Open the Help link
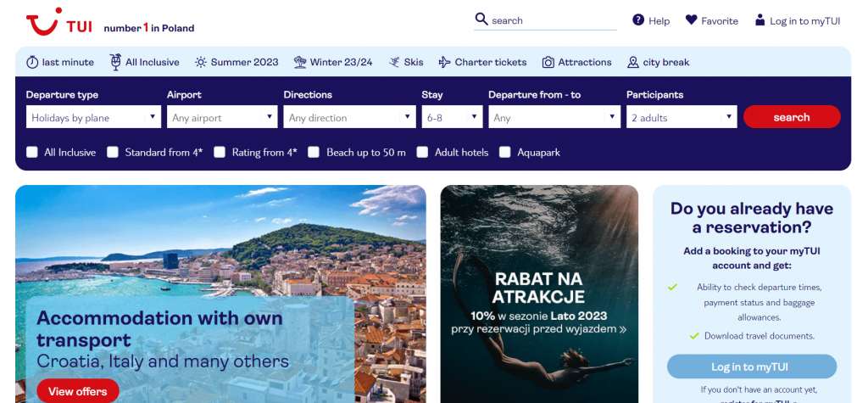This screenshot has height=403, width=868. [651, 20]
